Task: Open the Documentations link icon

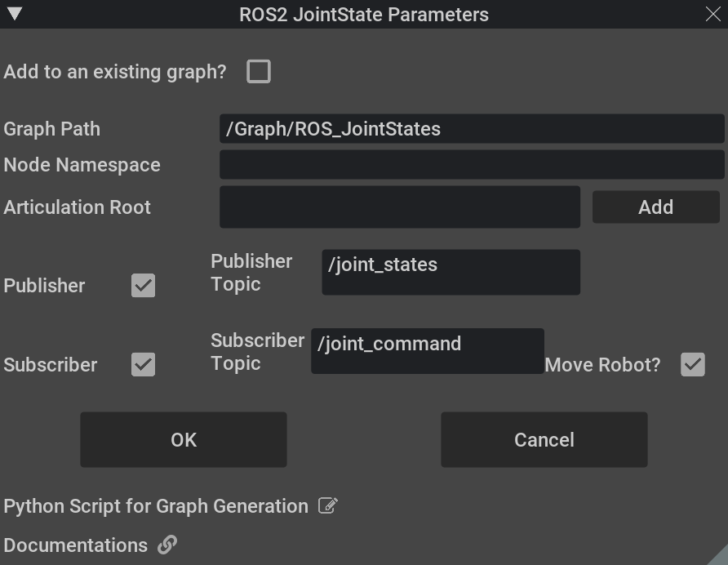Action: pos(167,545)
